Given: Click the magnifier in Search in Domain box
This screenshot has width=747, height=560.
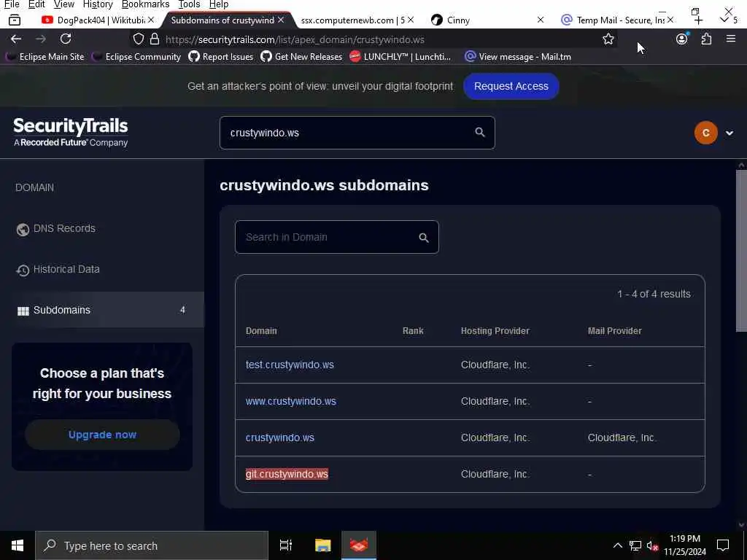Looking at the screenshot, I should coord(424,237).
